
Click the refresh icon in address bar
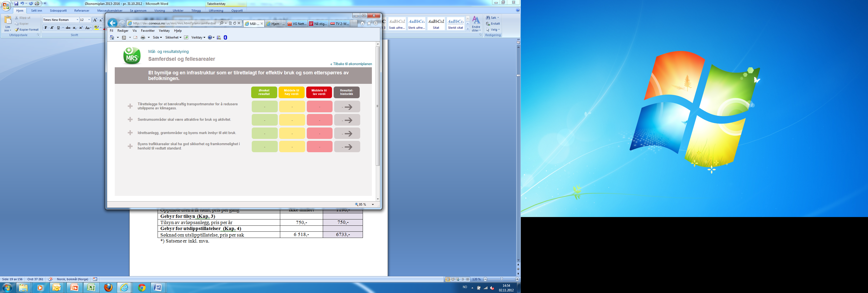pos(235,23)
